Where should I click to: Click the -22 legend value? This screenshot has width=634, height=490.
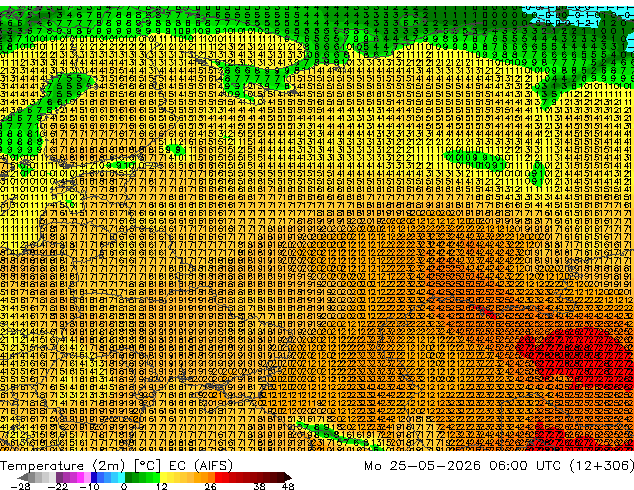(58, 486)
